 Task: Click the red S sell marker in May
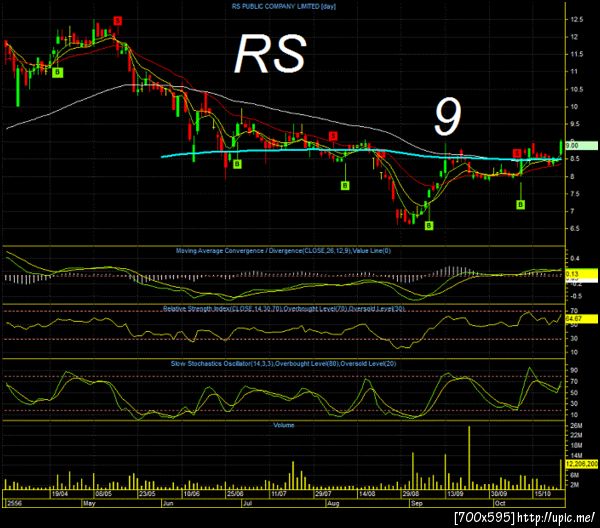click(118, 20)
